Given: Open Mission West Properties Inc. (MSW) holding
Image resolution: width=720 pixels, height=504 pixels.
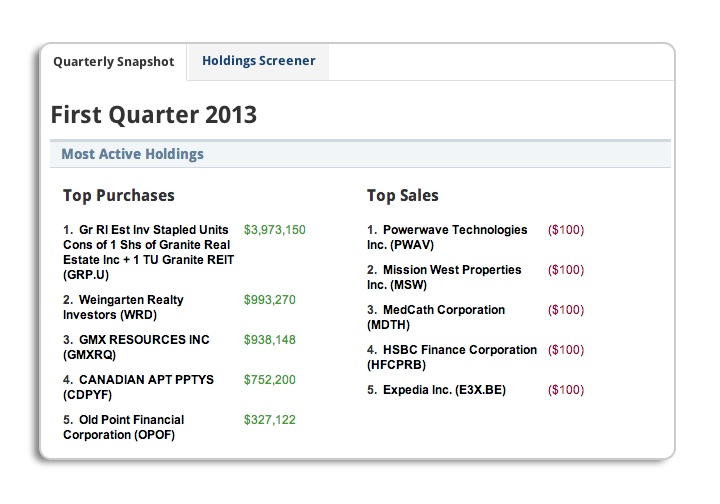Looking at the screenshot, I should pos(444,277).
